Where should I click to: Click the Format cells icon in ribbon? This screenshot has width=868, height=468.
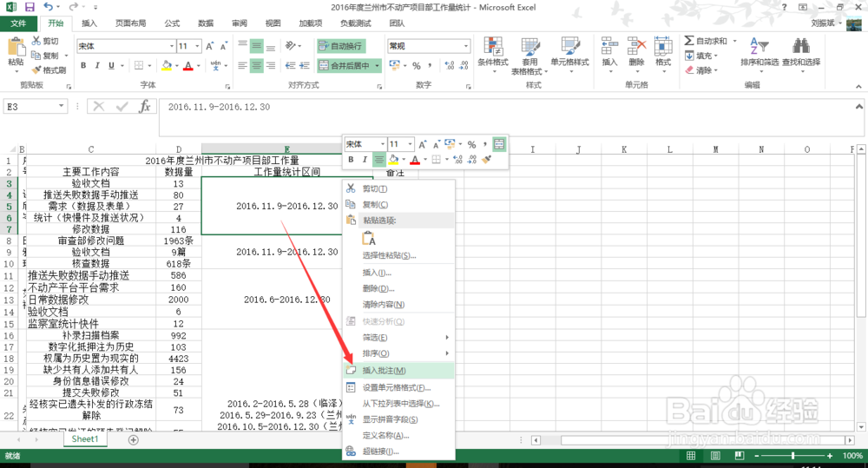[663, 47]
